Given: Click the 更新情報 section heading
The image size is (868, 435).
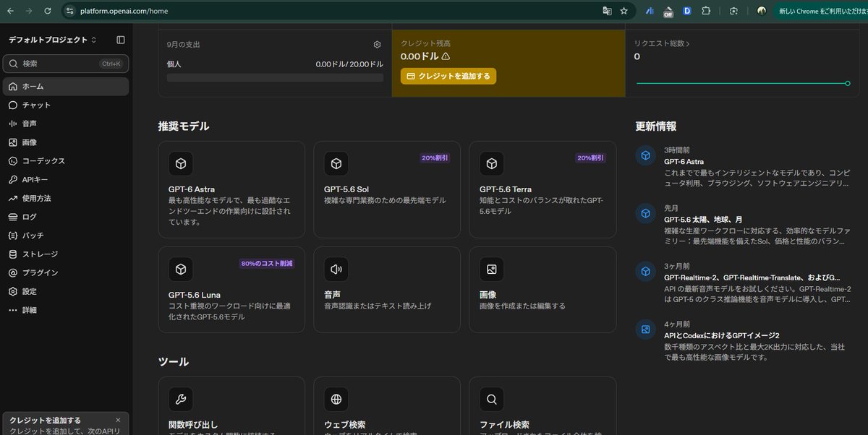Looking at the screenshot, I should pos(656,126).
